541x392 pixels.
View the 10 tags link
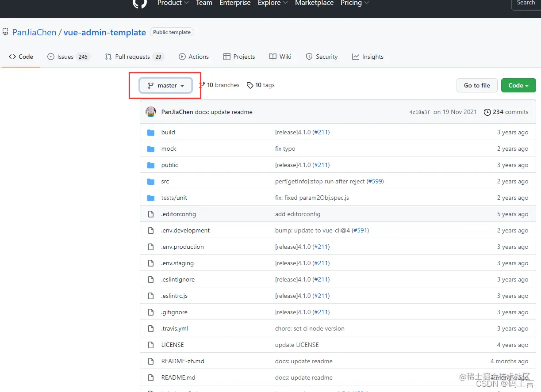(x=261, y=85)
